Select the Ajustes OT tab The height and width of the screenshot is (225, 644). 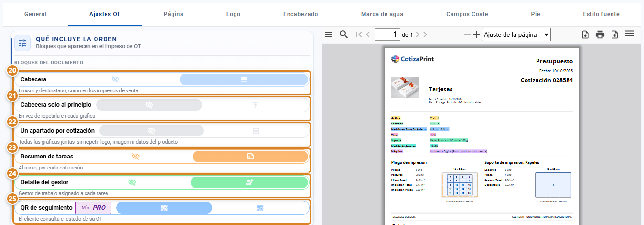tap(105, 14)
